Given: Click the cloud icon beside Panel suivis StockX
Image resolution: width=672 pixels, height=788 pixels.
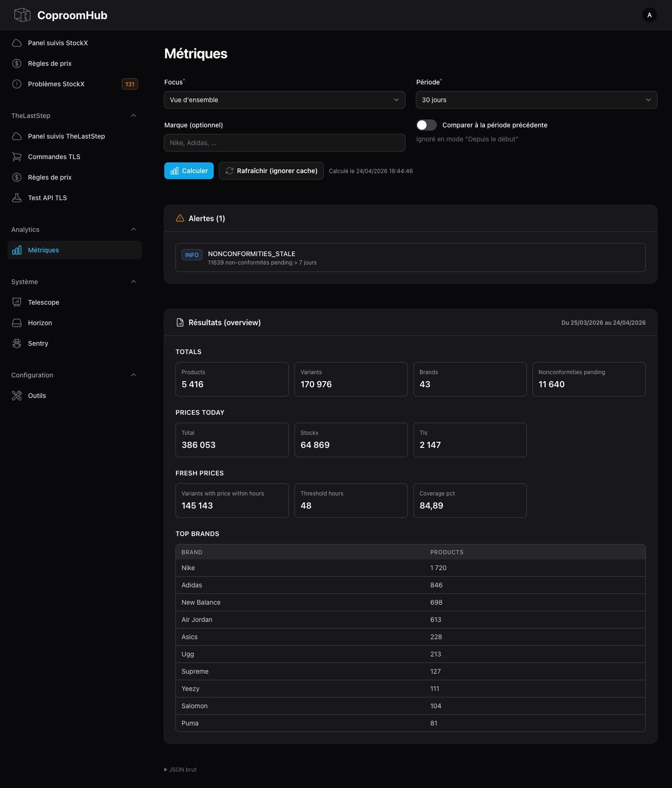Looking at the screenshot, I should 17,43.
